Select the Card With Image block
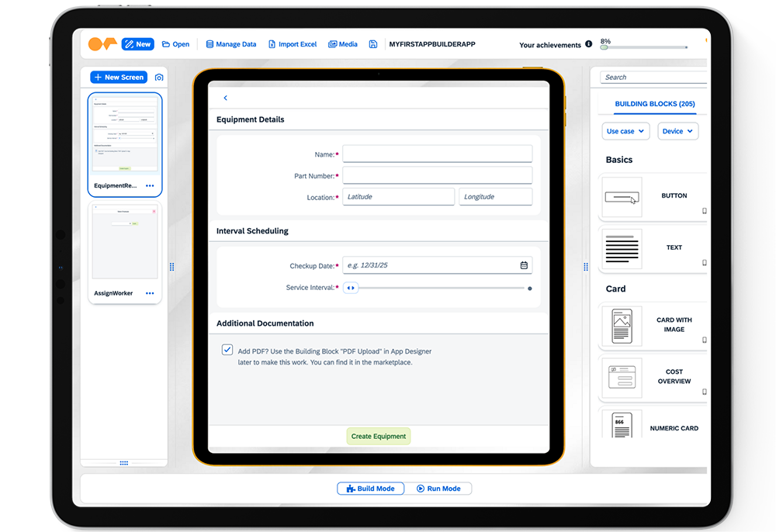Screen dimensions: 776x532 pyautogui.click(x=622, y=326)
